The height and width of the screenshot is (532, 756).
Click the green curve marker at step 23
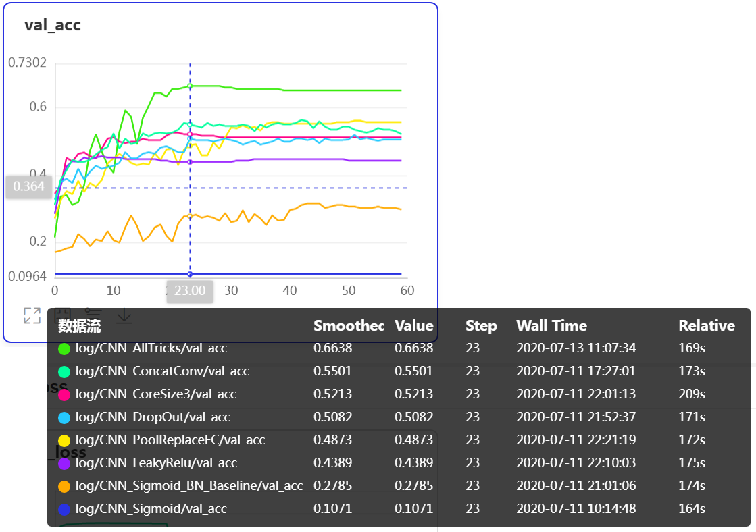[190, 86]
